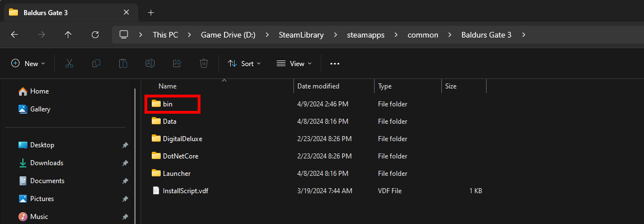Viewport: 644px width, 224px height.
Task: Open the Sort options dropdown
Action: (x=244, y=63)
